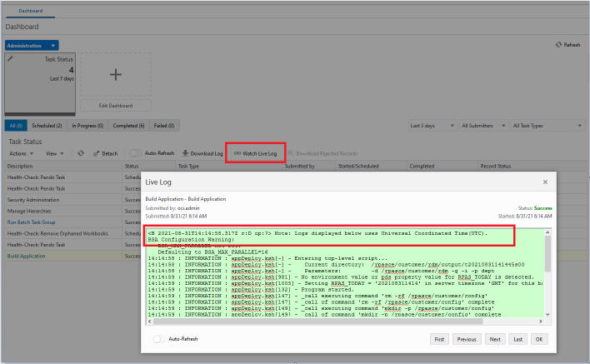The height and width of the screenshot is (364, 590).
Task: Click the log horizontal scrollbar left arrow
Action: (150, 322)
